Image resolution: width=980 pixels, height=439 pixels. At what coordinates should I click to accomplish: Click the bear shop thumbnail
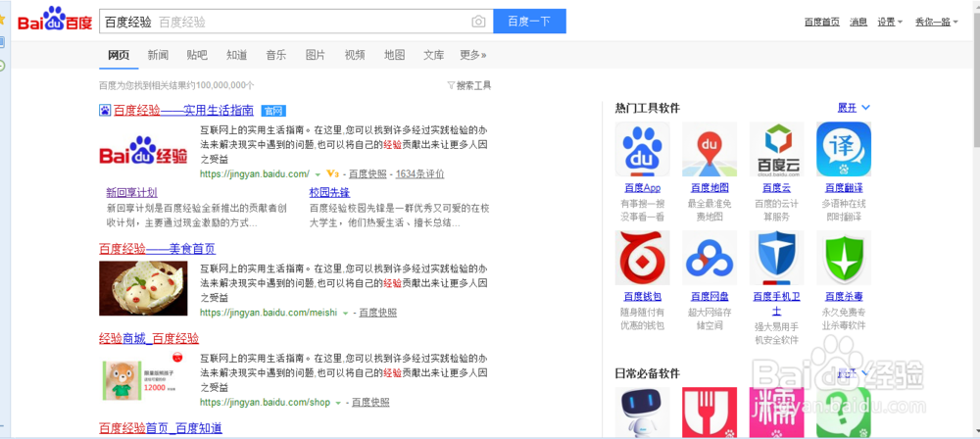tap(143, 376)
